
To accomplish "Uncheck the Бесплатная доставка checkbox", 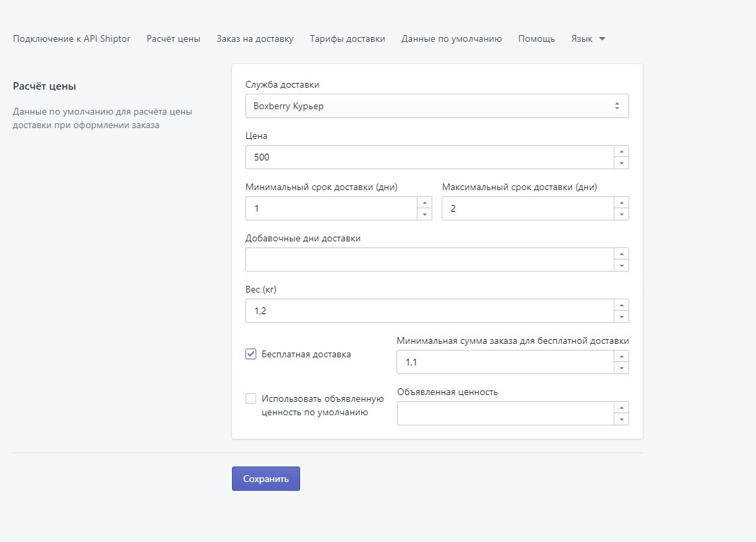I will [x=251, y=354].
